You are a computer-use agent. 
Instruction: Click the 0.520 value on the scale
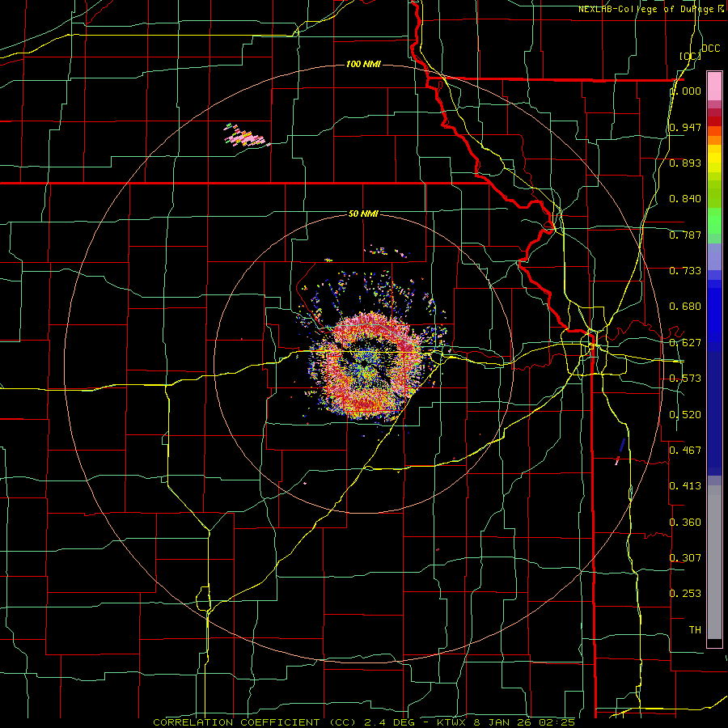click(685, 415)
